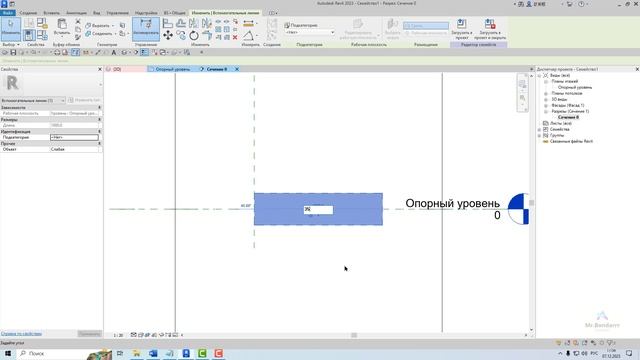
Task: Select Сечение 0 in project browser
Action: (568, 117)
